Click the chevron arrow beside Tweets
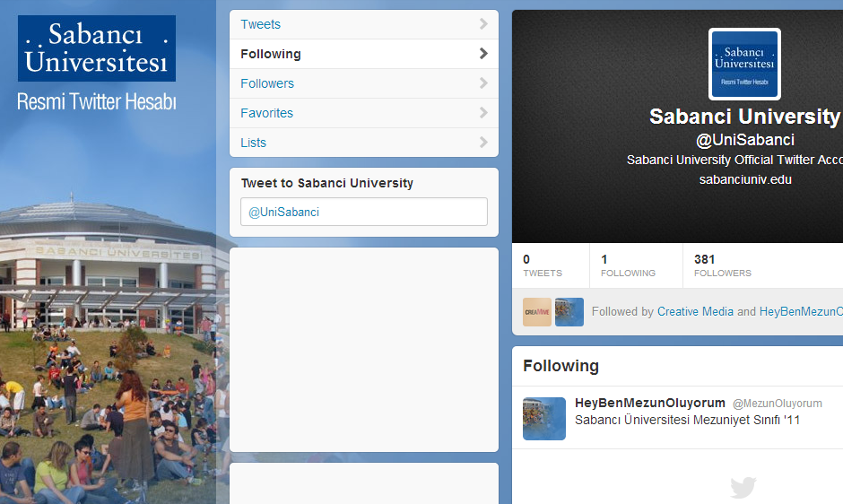The width and height of the screenshot is (843, 504). click(483, 23)
